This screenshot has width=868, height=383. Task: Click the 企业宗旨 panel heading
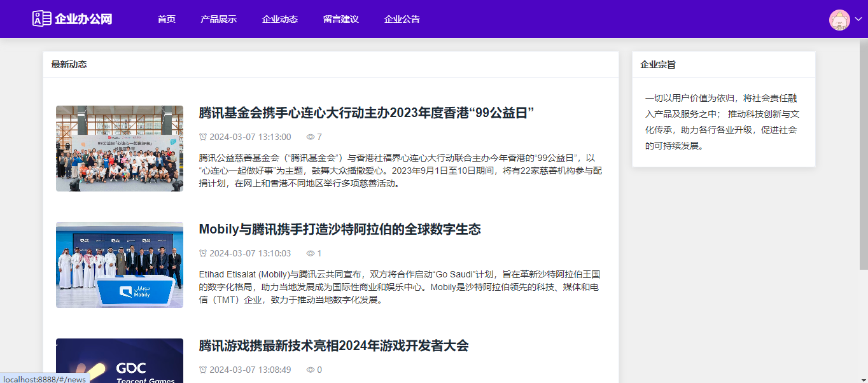(658, 64)
